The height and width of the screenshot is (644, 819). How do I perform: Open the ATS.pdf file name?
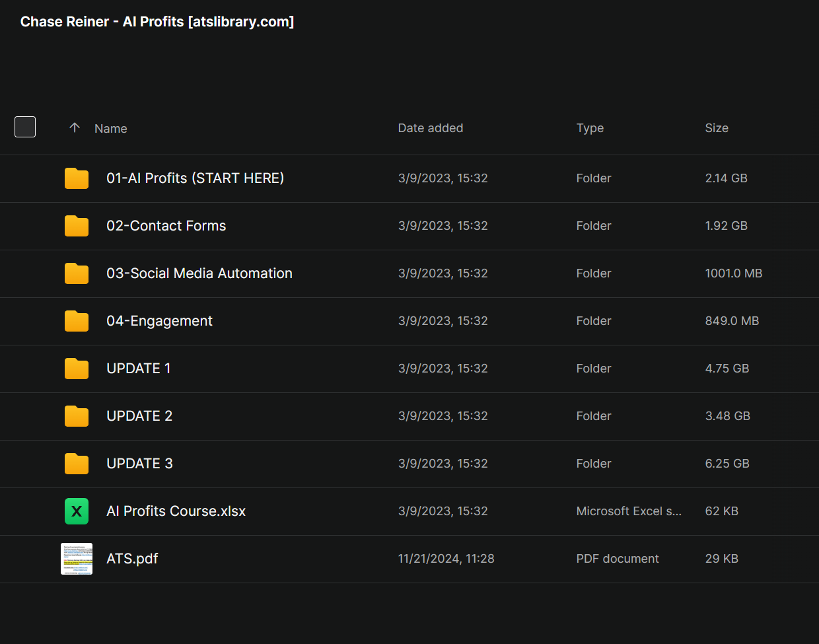pos(132,559)
